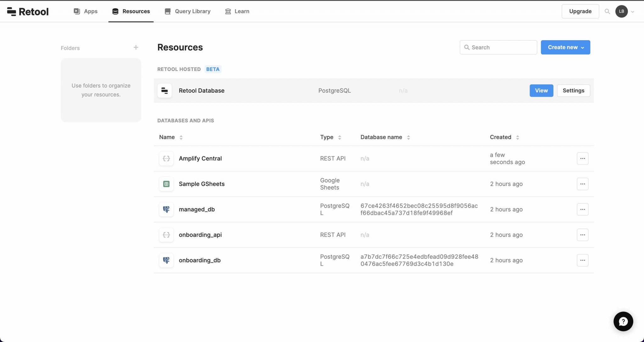Select the PostgreSQL icon beside onboarding_db
Image resolution: width=644 pixels, height=342 pixels.
pyautogui.click(x=166, y=260)
